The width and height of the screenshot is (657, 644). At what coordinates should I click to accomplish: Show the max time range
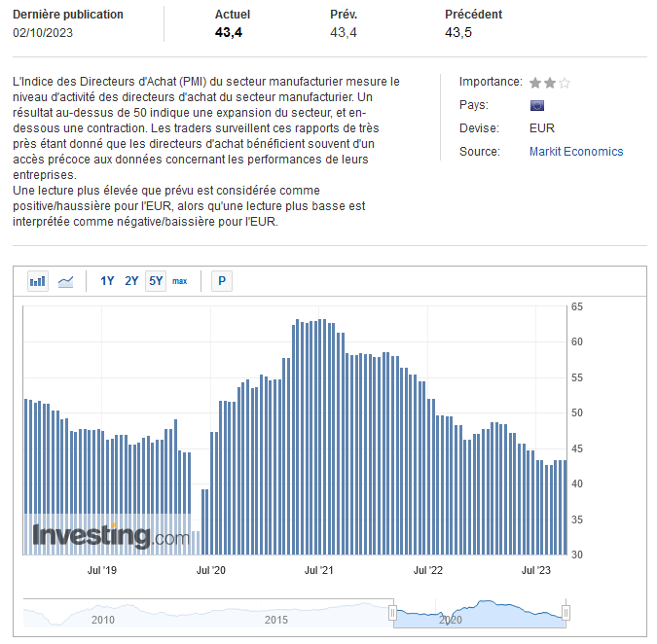click(180, 281)
